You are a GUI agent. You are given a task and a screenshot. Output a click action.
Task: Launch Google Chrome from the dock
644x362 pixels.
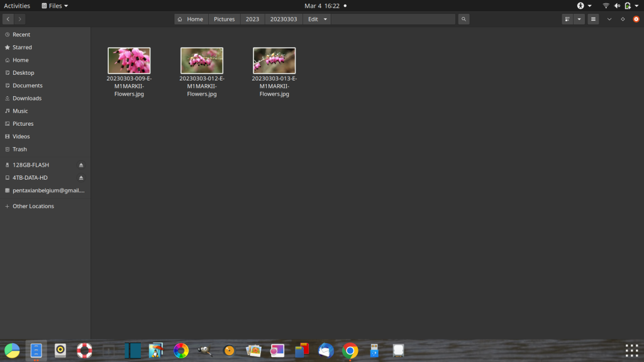(350, 351)
